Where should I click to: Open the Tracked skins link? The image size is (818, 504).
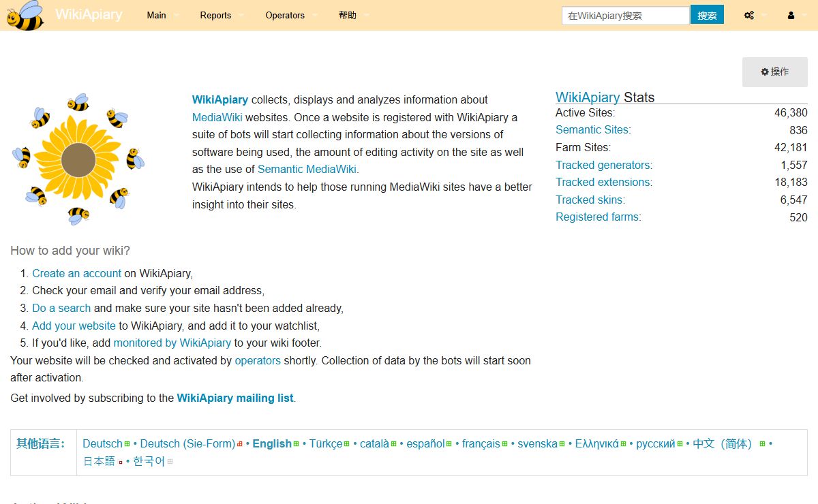[590, 200]
